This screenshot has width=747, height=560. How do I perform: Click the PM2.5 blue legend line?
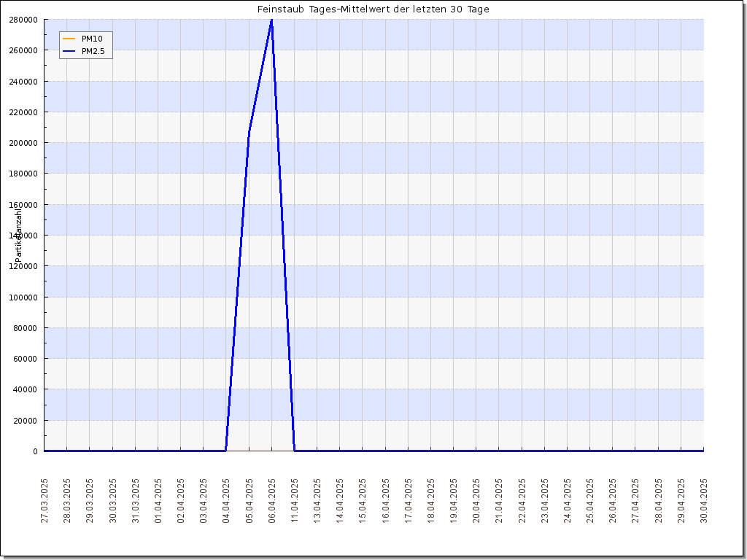tap(69, 51)
